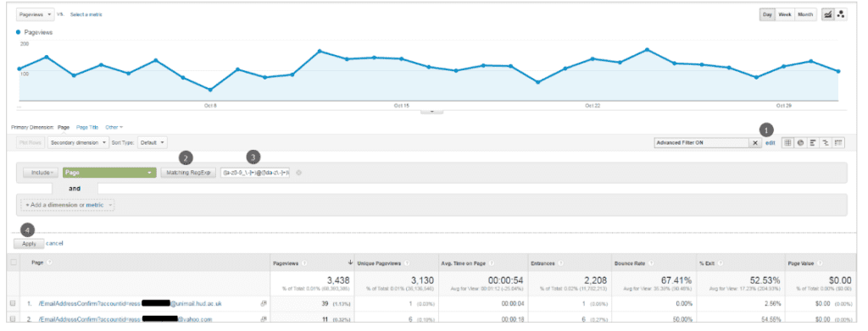Viewport: 868px width, 331px height.
Task: Click the regex filter input field
Action: 254,173
